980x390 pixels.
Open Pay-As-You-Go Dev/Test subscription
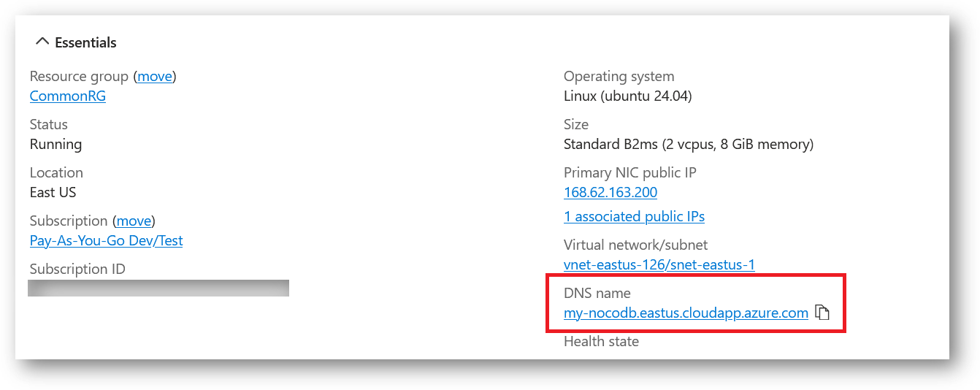pyautogui.click(x=107, y=240)
